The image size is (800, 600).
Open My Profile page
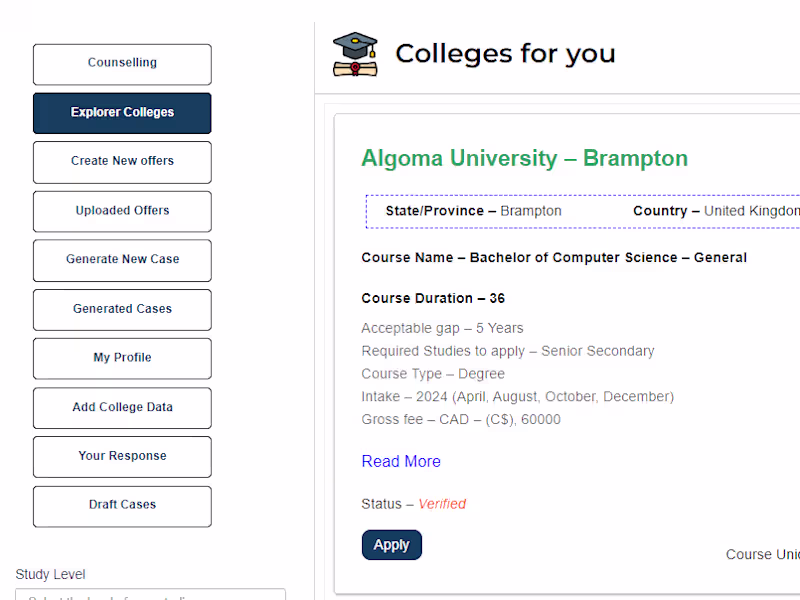tap(122, 358)
